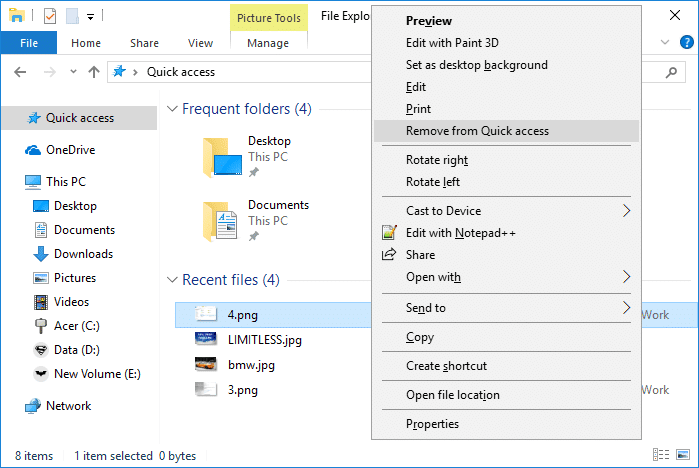The height and width of the screenshot is (468, 699).
Task: Switch to large thumbnails view icon
Action: pyautogui.click(x=683, y=455)
